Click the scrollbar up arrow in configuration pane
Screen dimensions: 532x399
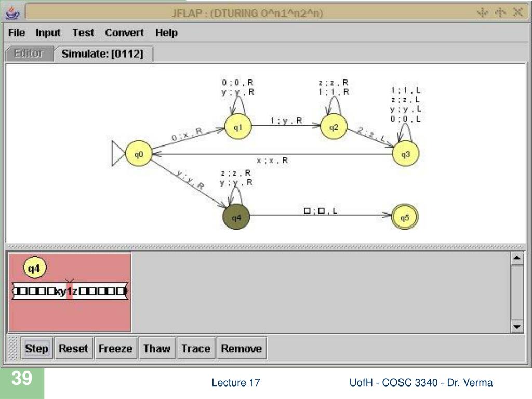pos(517,258)
